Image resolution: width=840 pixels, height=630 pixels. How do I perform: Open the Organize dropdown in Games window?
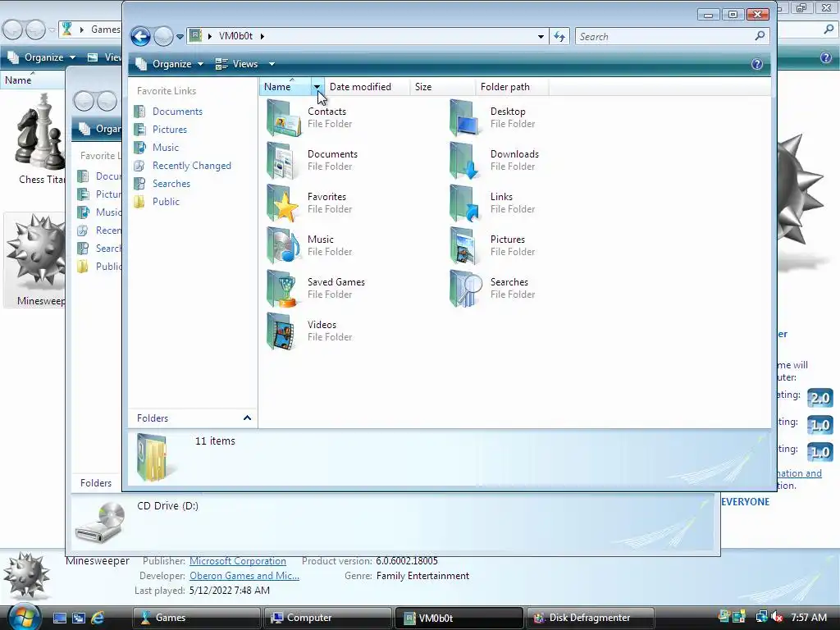coord(42,57)
